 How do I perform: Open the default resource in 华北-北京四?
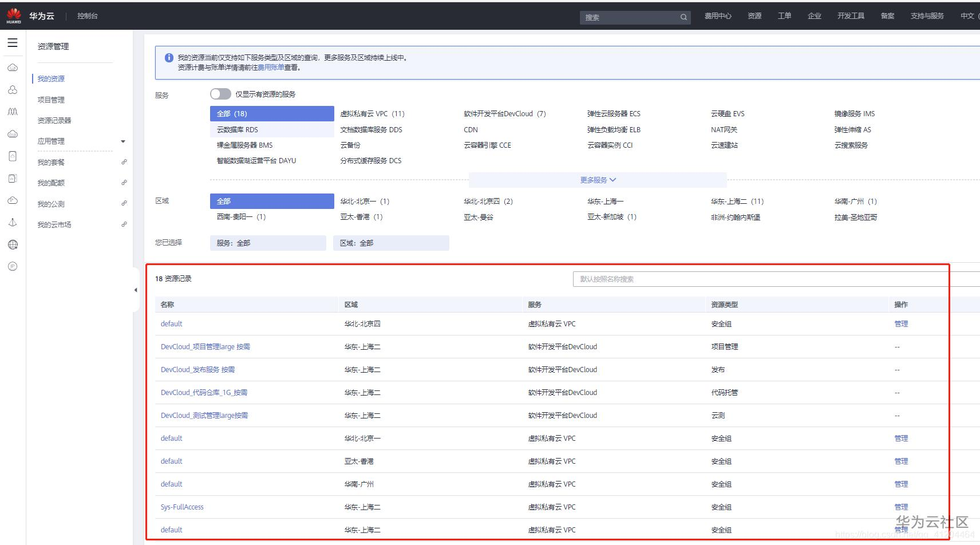click(x=171, y=324)
